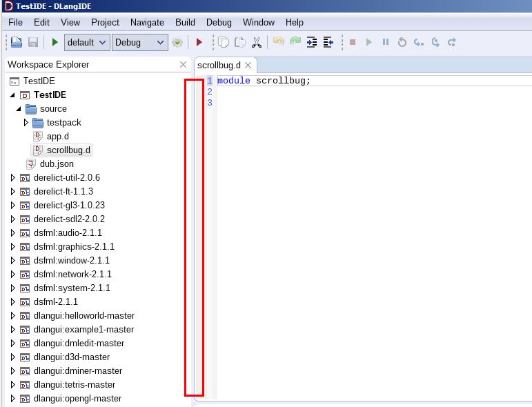
Task: Click the Undo arrow icon
Action: click(x=279, y=41)
